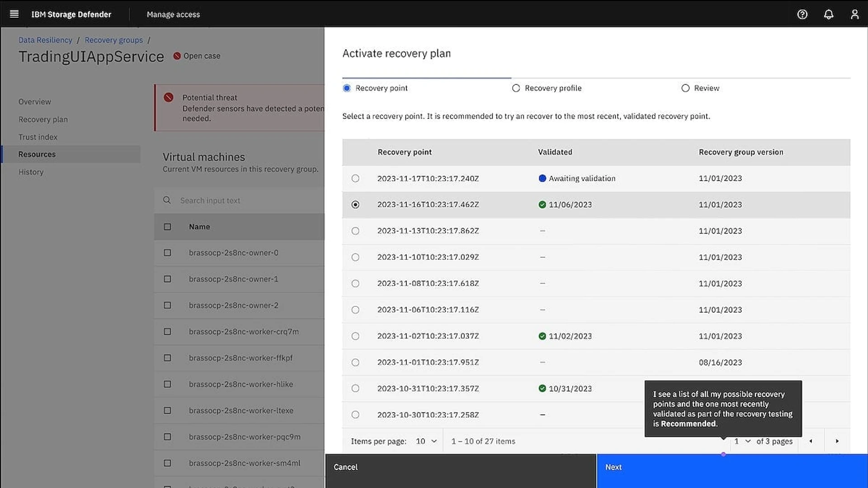Check brassocp-2s8nc-worker-ltexe checkbox
The width and height of the screenshot is (868, 488).
168,411
